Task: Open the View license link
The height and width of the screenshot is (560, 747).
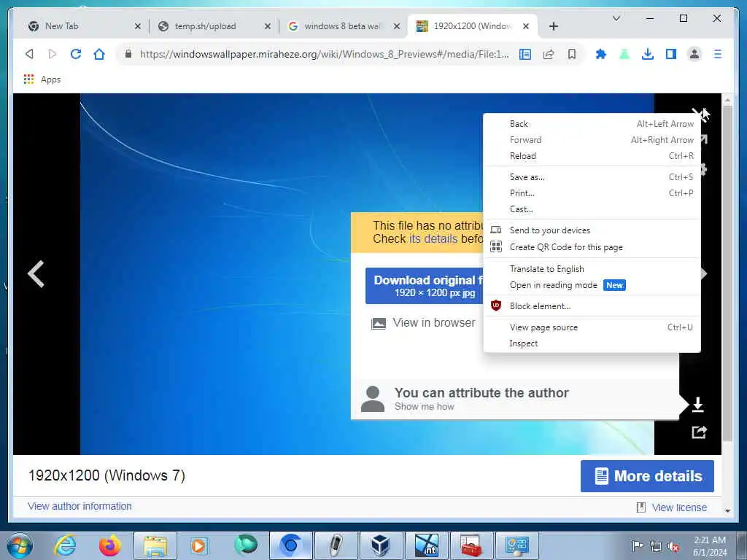Action: tap(679, 507)
